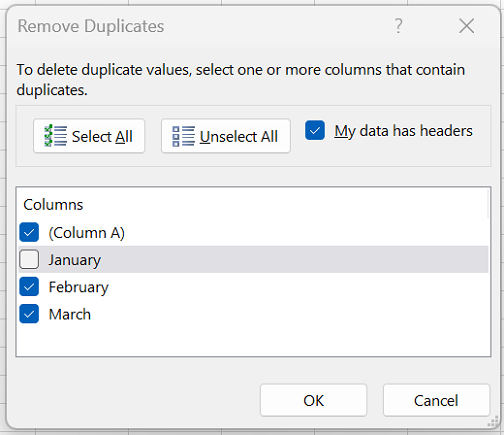Click the My data has headers label

click(403, 131)
